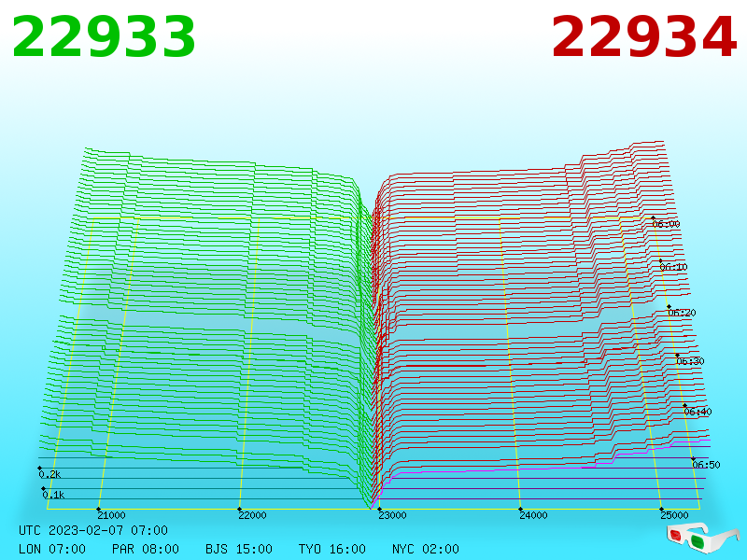This screenshot has height=560, width=747.
Task: Click the 23000 price axis label
Action: [x=392, y=515]
